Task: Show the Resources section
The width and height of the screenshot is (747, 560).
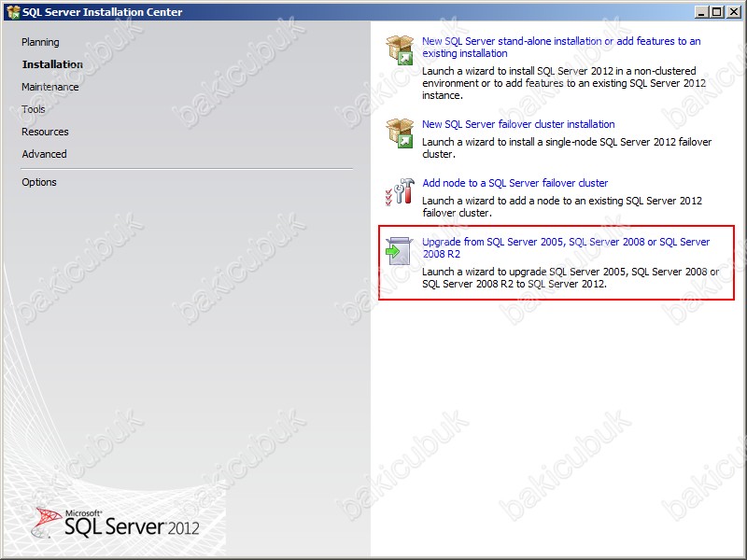Action: [x=45, y=132]
